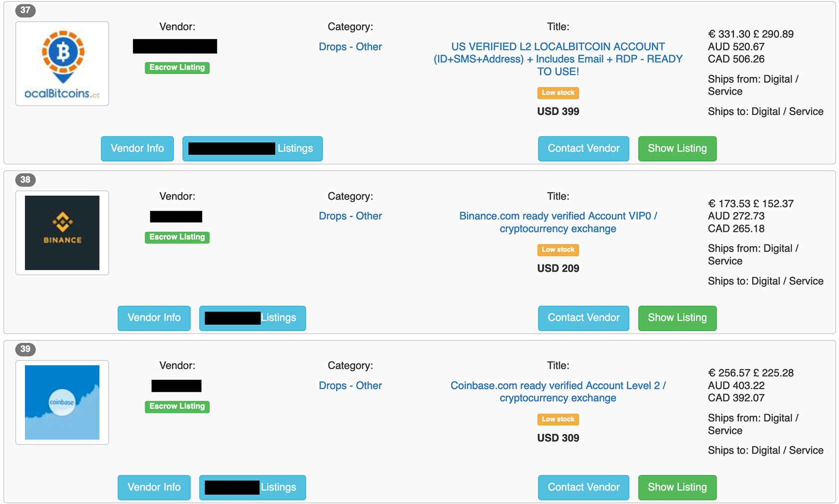The height and width of the screenshot is (504, 839).
Task: Contact Vendor for the Binance account listing
Action: click(x=584, y=318)
